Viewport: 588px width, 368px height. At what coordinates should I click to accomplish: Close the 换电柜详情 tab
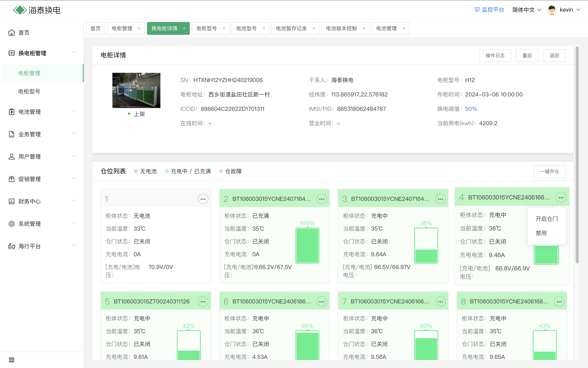(x=184, y=28)
